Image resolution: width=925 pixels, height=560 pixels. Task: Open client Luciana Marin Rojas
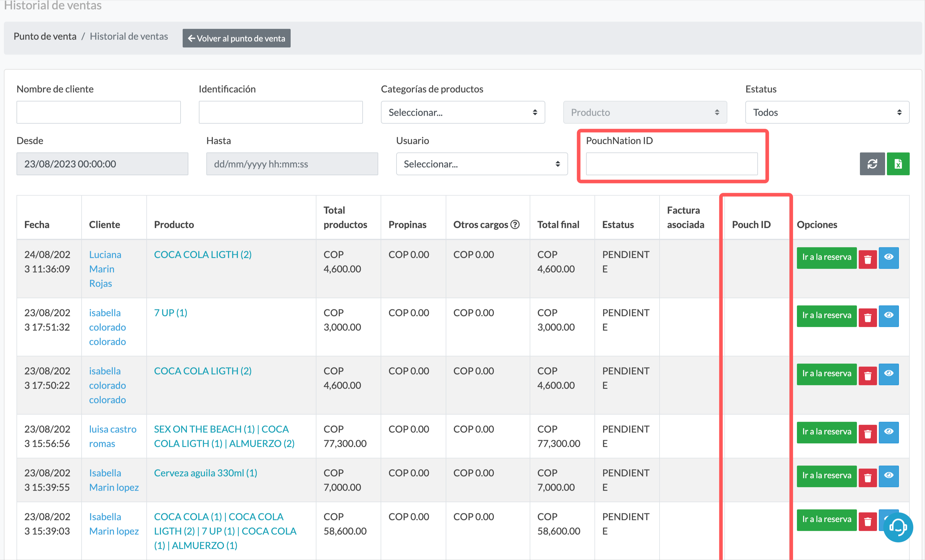[105, 269]
